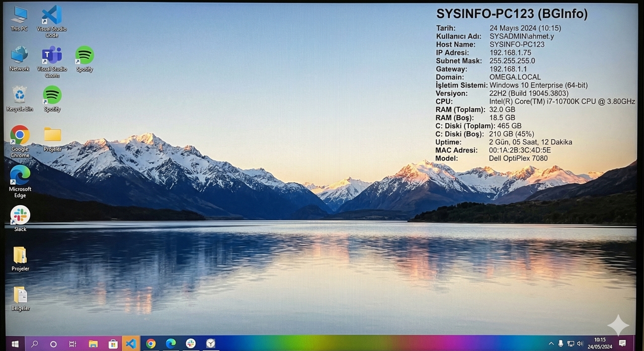
Task: Select the purple Teams-logo desktop shortcut
Action: point(52,55)
